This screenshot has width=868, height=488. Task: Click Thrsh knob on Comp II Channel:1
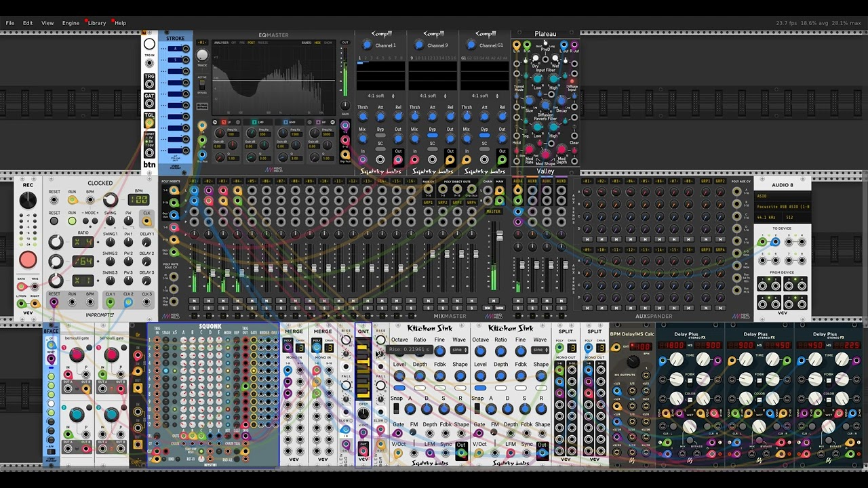point(363,117)
